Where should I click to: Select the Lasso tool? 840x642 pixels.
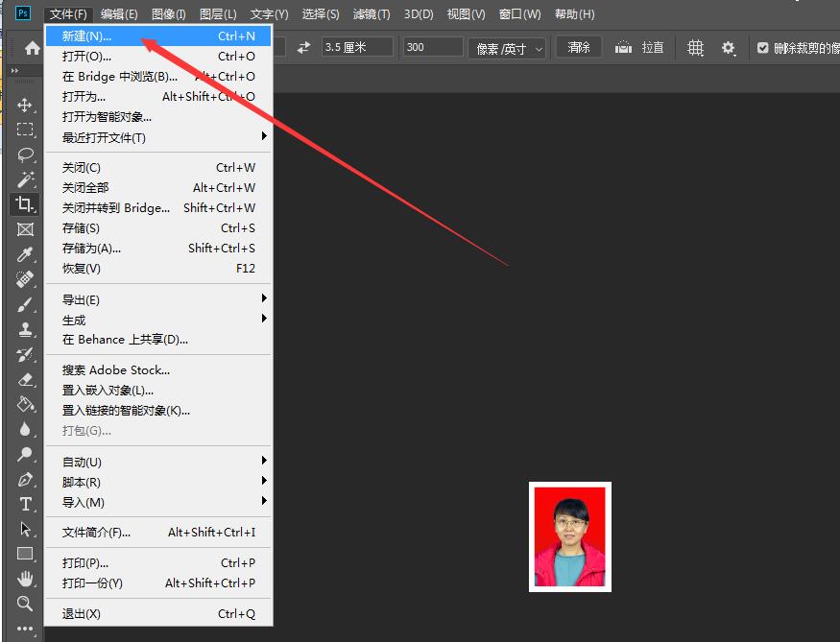click(25, 155)
